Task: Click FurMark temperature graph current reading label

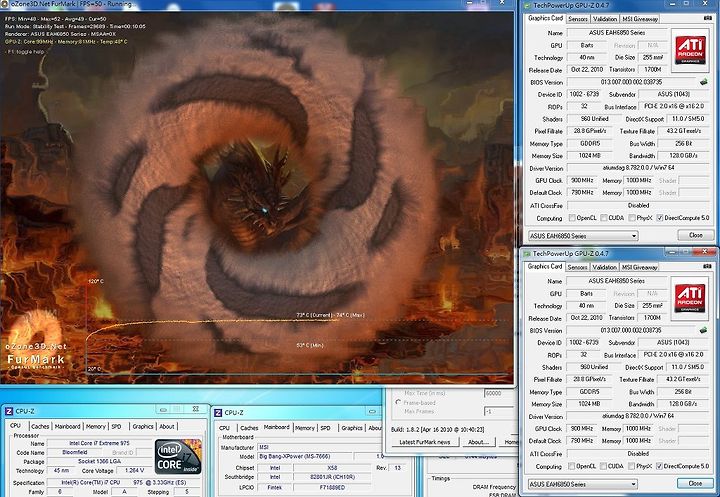Action: click(331, 315)
